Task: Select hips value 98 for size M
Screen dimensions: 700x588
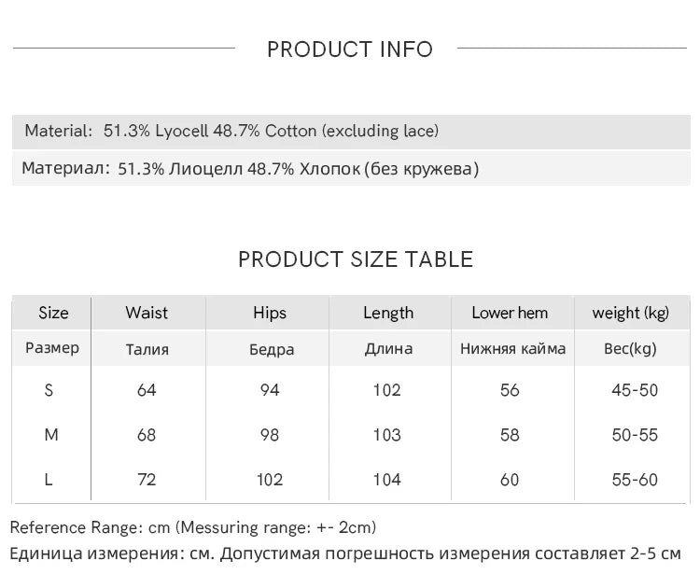Action: 270,435
